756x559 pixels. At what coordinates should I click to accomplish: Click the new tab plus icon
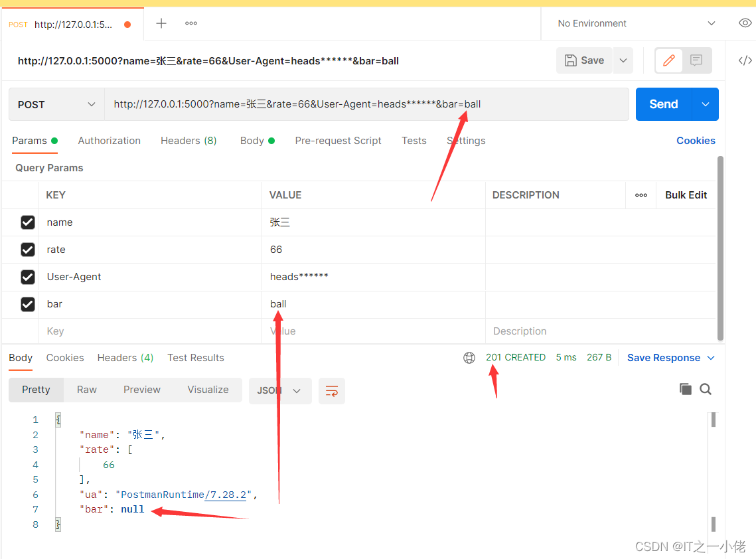(x=161, y=23)
